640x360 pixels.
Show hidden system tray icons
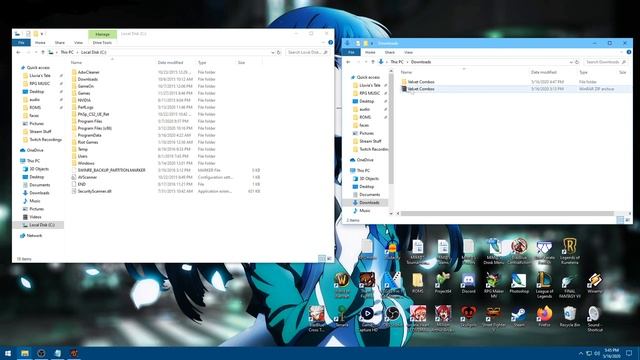point(581,353)
